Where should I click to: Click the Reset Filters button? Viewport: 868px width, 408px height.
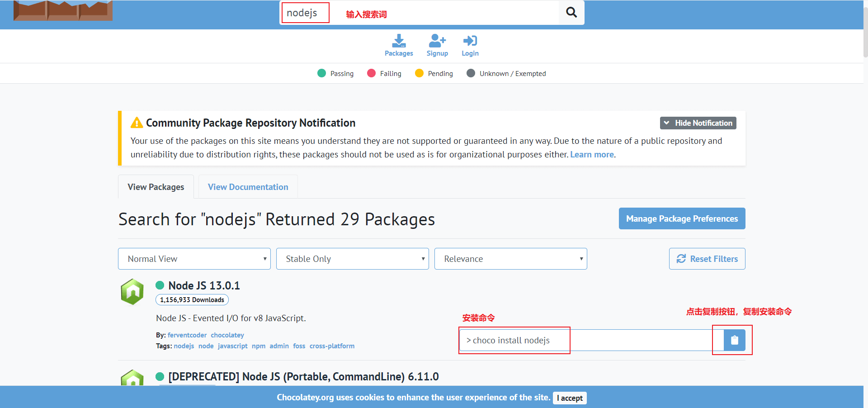(x=707, y=259)
